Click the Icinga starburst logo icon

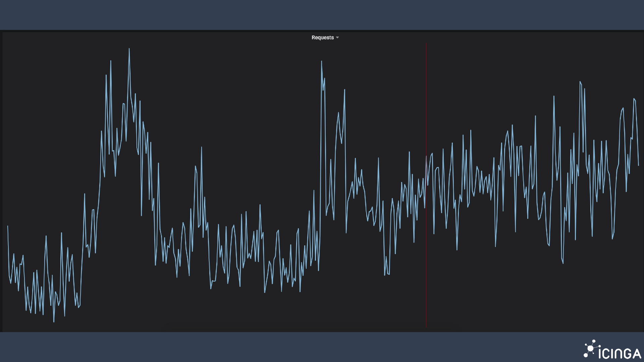click(591, 349)
